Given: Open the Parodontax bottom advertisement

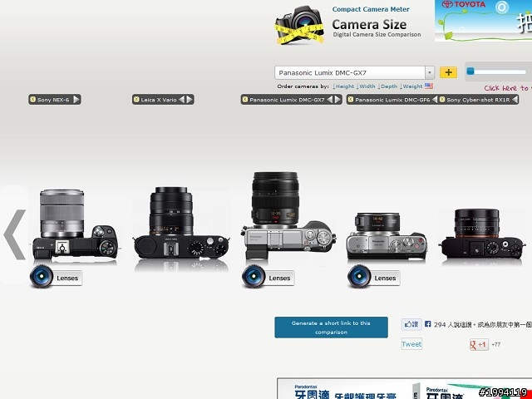Looking at the screenshot, I should [405, 388].
